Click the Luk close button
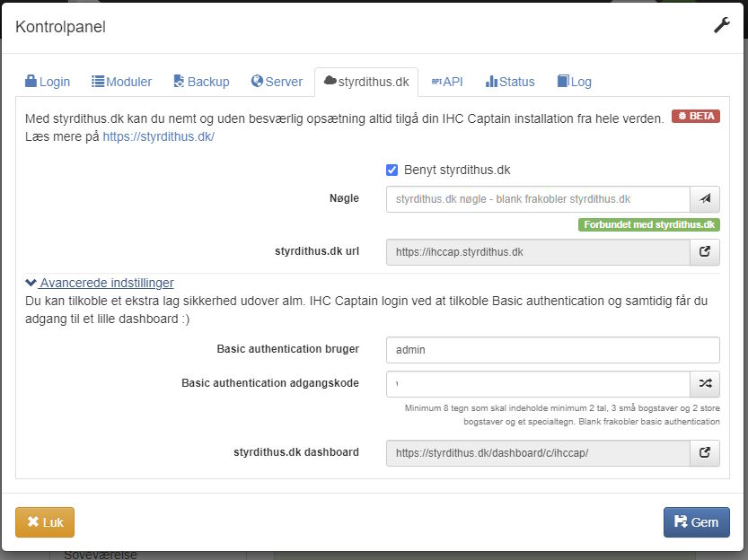The image size is (748, 560). pyautogui.click(x=45, y=522)
